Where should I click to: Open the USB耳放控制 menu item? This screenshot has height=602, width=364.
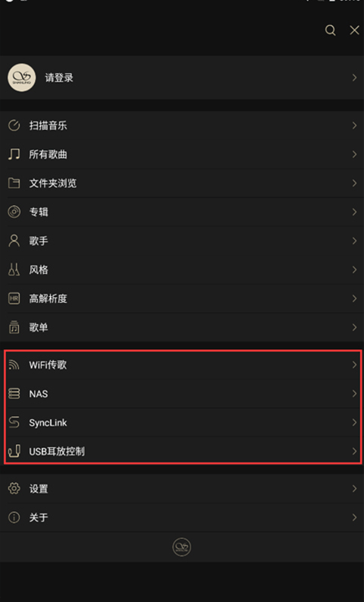point(182,451)
